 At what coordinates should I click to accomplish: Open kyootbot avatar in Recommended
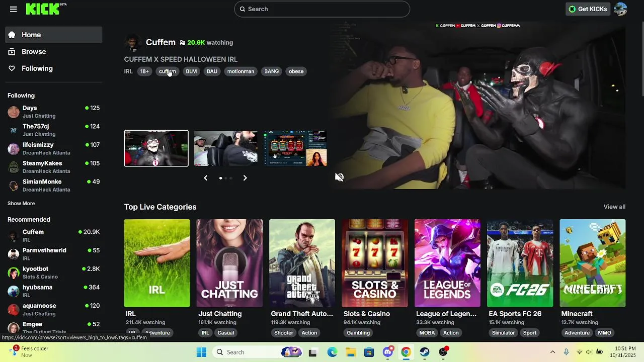click(x=14, y=273)
